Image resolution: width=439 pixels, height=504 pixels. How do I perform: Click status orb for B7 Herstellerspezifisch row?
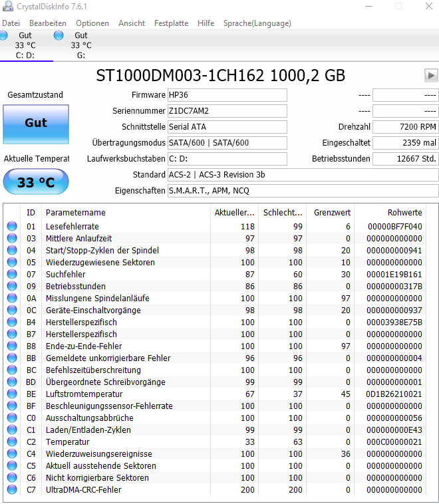coord(12,334)
